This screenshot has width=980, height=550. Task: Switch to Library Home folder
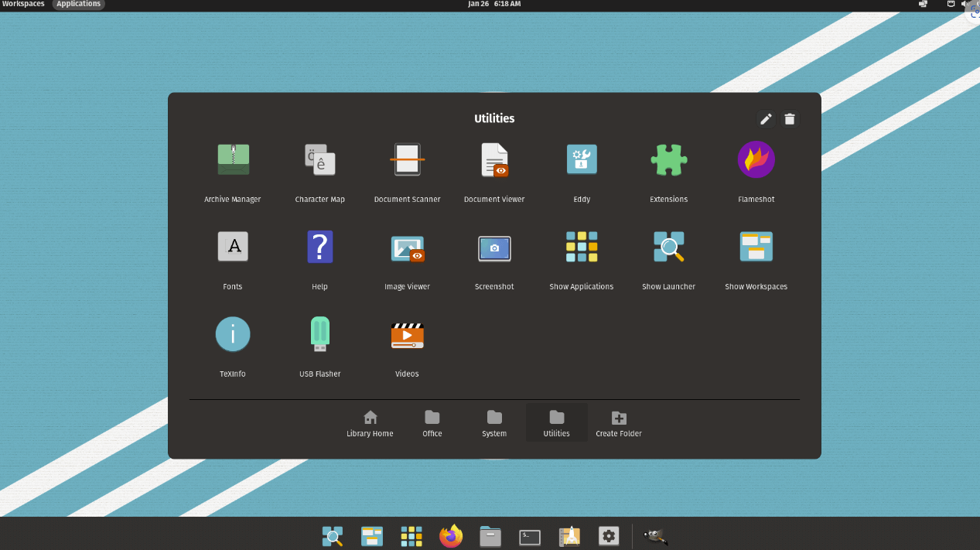tap(370, 423)
